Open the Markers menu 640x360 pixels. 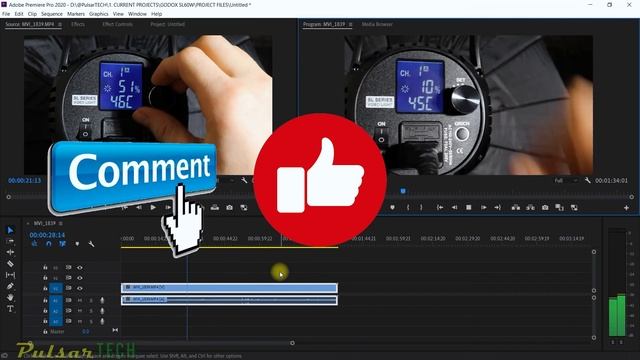tap(76, 14)
